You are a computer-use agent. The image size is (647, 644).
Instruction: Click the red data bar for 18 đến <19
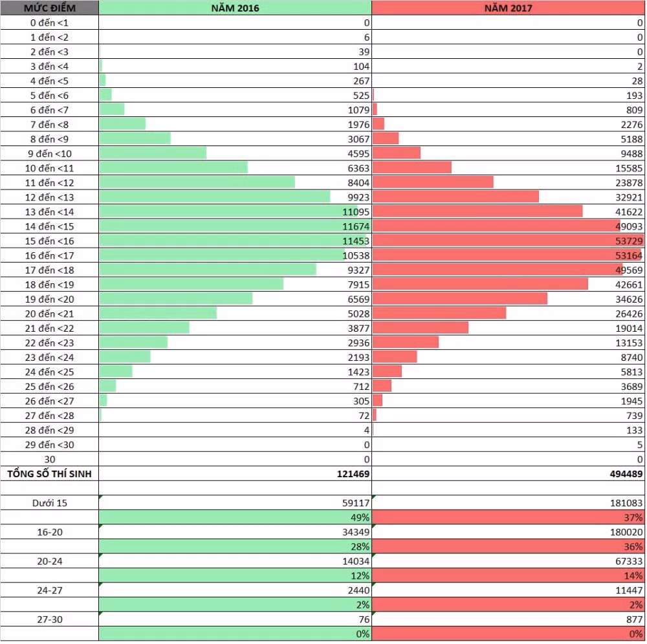[x=480, y=284]
